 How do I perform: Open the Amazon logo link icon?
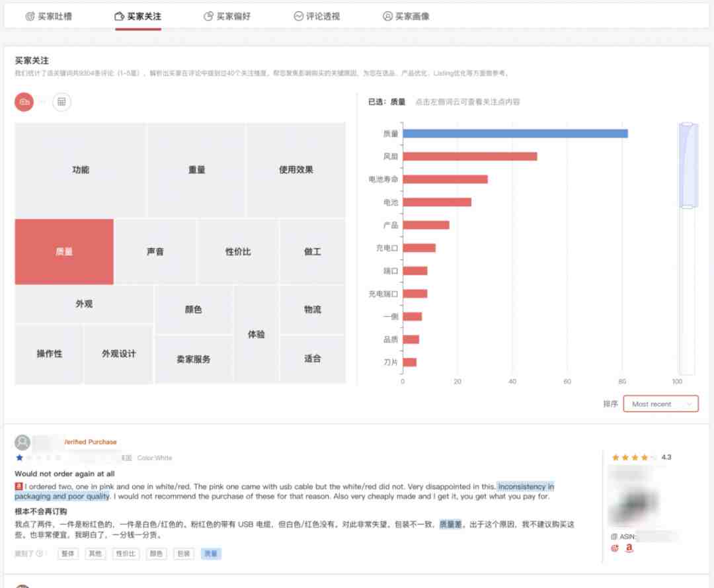pos(629,548)
